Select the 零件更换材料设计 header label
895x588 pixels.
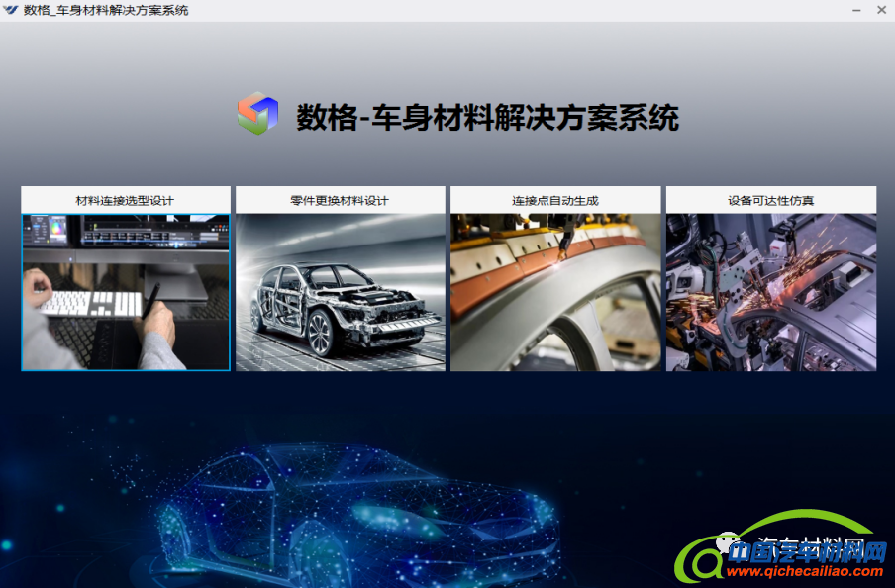340,199
